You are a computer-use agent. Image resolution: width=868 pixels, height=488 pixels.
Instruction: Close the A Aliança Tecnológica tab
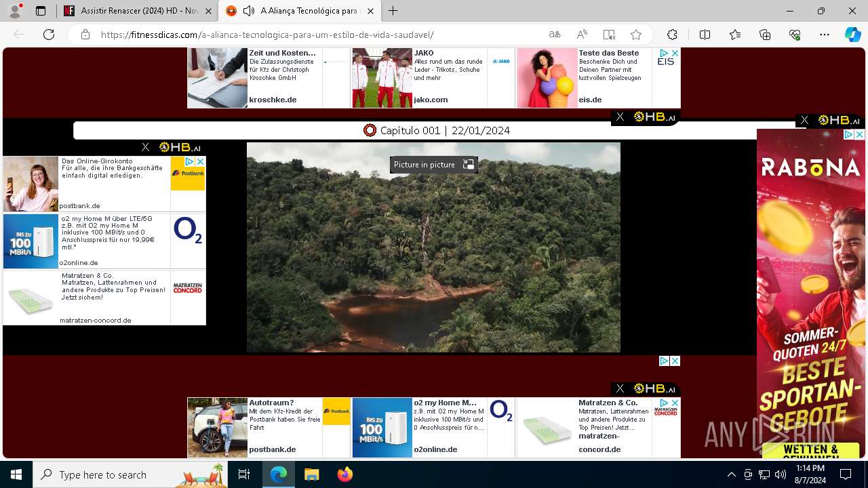(370, 11)
